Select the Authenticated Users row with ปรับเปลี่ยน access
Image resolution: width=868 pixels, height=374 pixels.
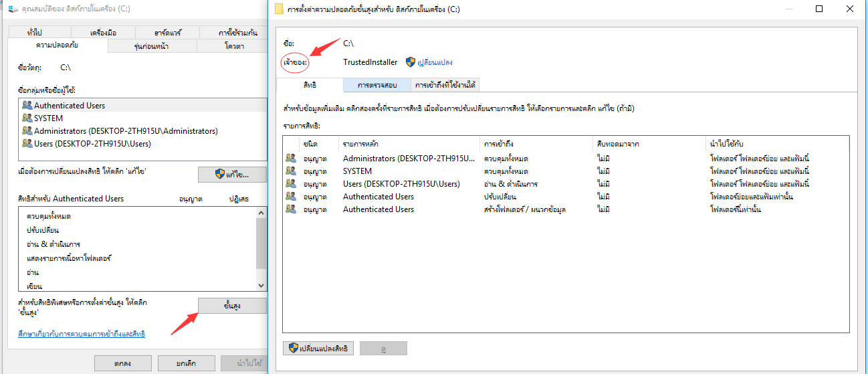pyautogui.click(x=378, y=197)
